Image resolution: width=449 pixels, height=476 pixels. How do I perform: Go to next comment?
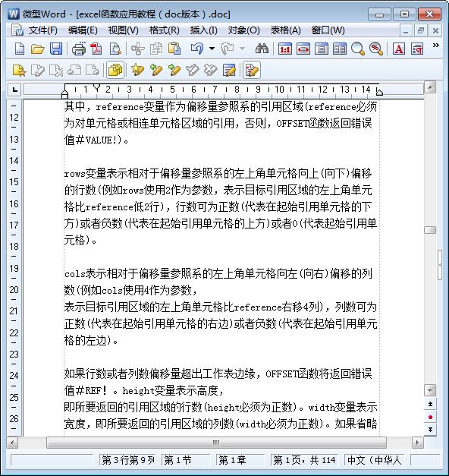pyautogui.click(x=93, y=71)
